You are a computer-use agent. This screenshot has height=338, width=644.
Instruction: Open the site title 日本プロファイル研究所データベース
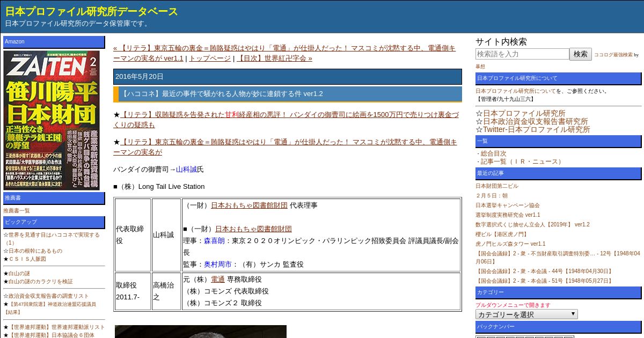click(91, 11)
